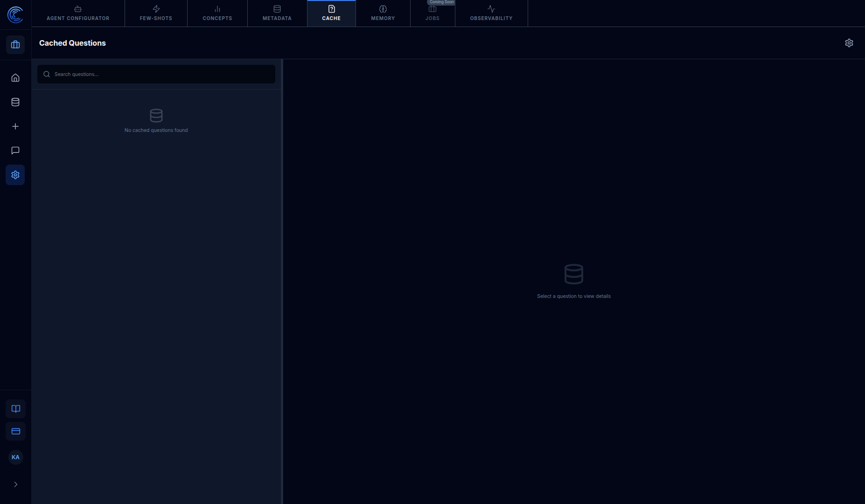Click the database icon above 'No cached questions found'

click(156, 115)
